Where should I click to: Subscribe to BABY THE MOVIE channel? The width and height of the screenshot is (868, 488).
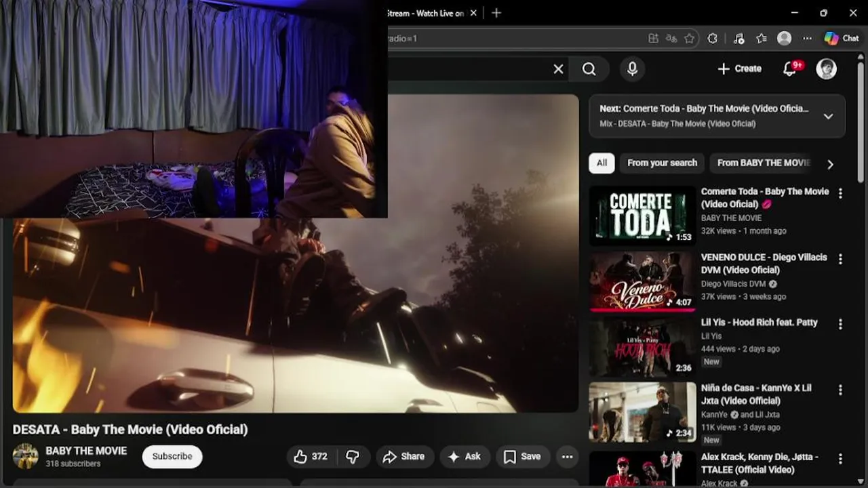tap(172, 456)
